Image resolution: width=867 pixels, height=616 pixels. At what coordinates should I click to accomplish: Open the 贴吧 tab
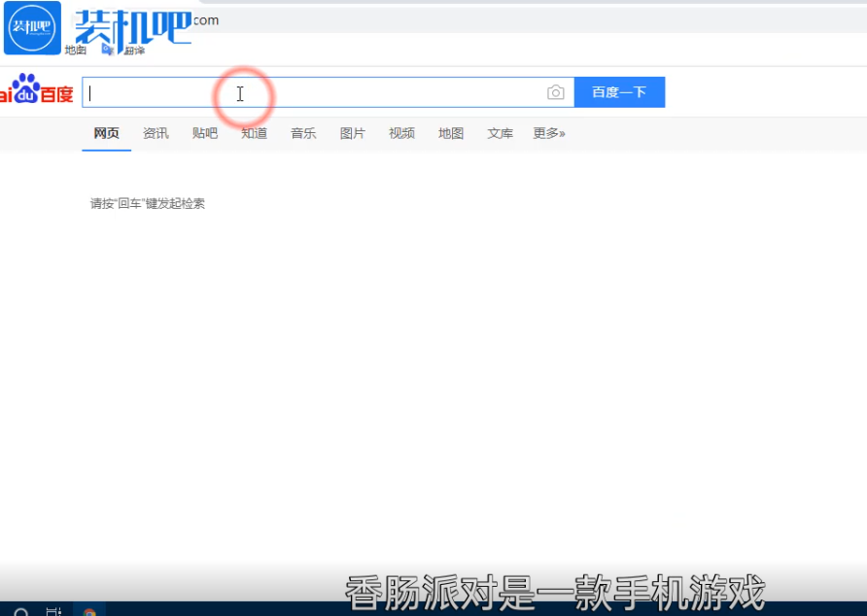[205, 133]
